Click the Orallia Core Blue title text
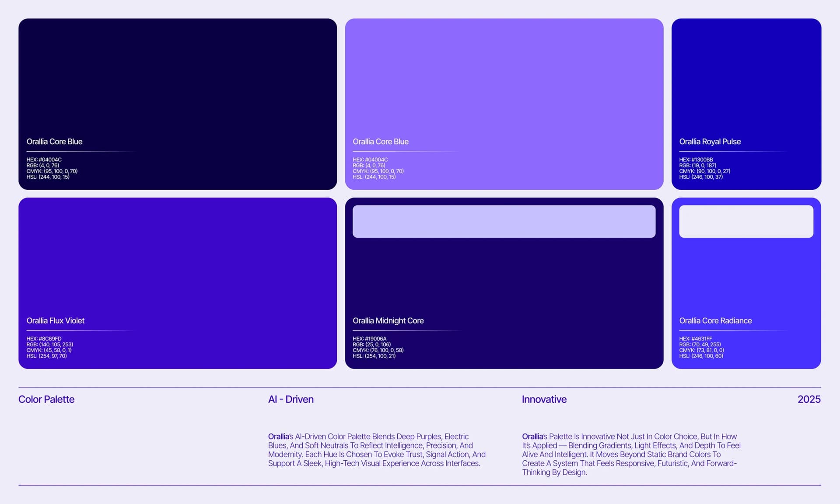The height and width of the screenshot is (504, 840). 54,141
